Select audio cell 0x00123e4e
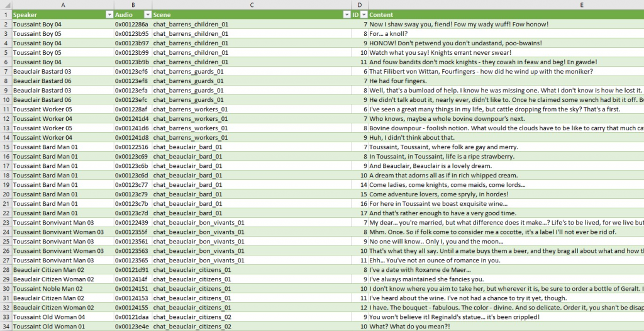Screen dimensions: 644x331 tap(133, 327)
